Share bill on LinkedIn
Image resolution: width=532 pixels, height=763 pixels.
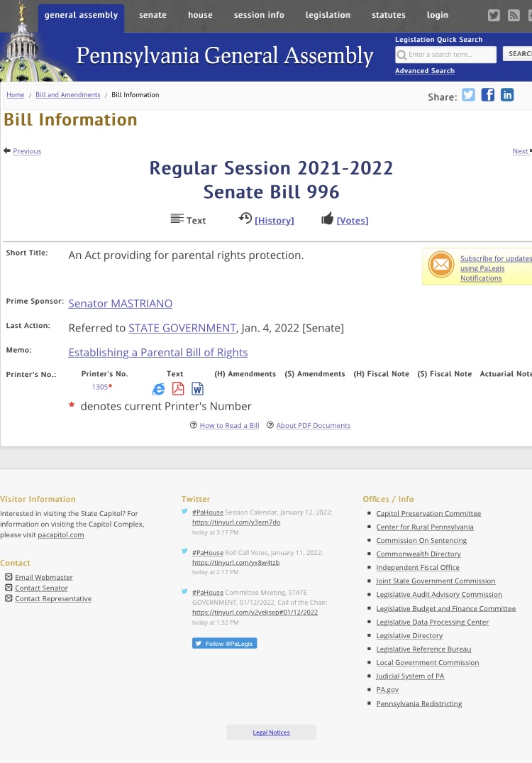(x=507, y=94)
